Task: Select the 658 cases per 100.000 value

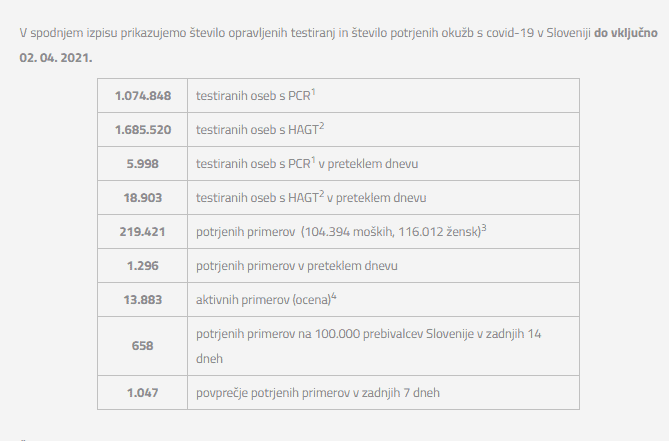Action: (142, 345)
